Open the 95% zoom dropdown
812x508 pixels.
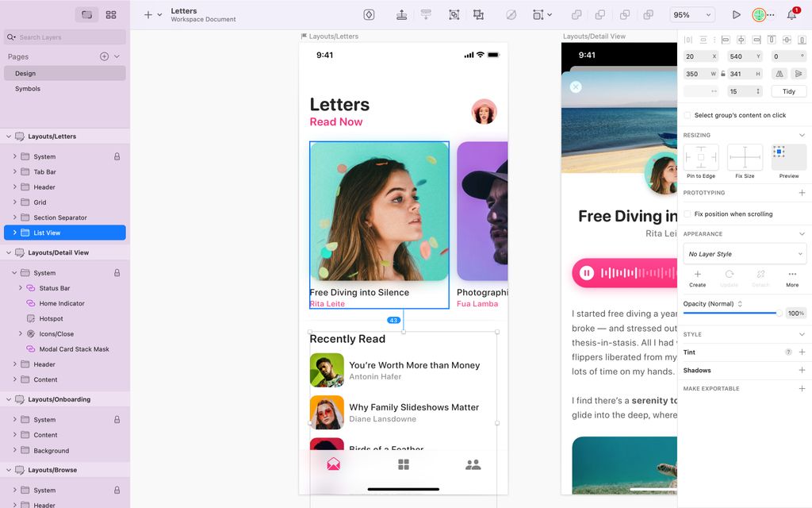691,14
